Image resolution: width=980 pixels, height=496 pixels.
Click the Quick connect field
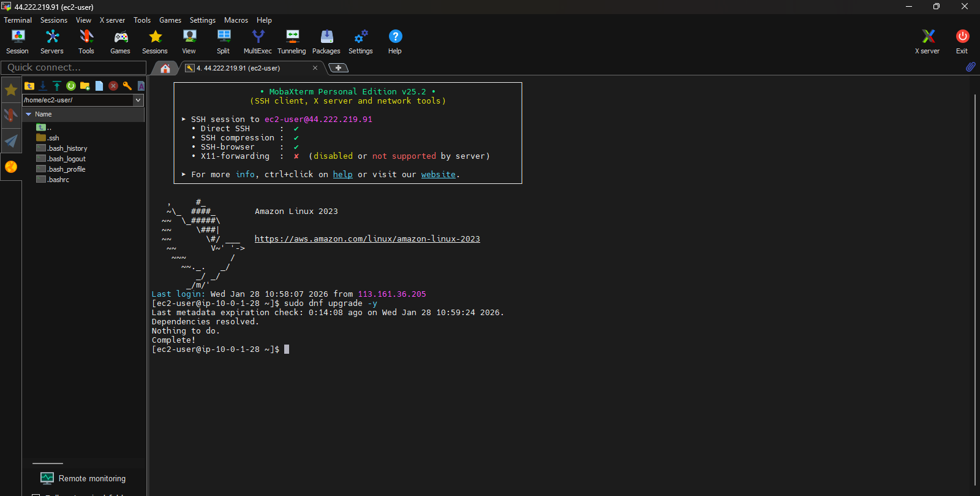pos(73,67)
